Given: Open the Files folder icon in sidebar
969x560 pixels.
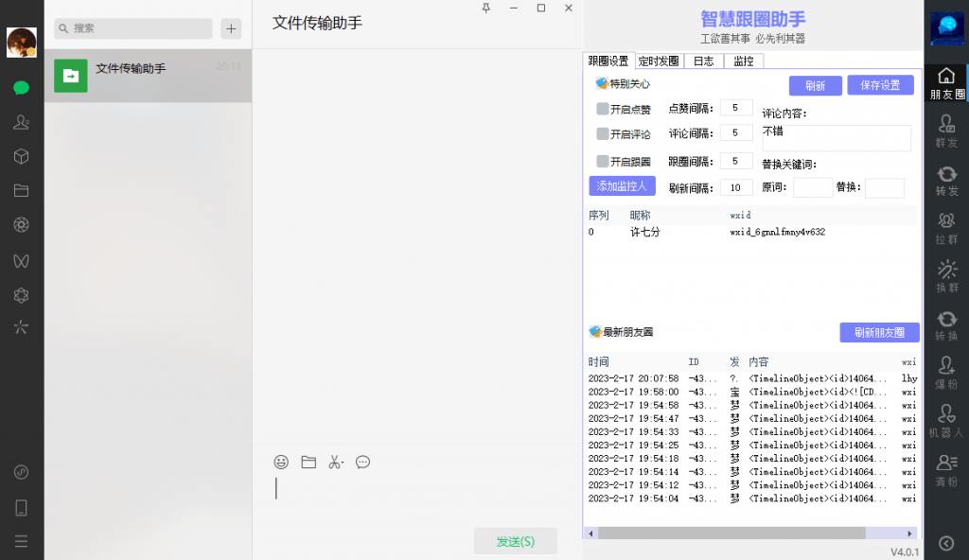Looking at the screenshot, I should (21, 190).
